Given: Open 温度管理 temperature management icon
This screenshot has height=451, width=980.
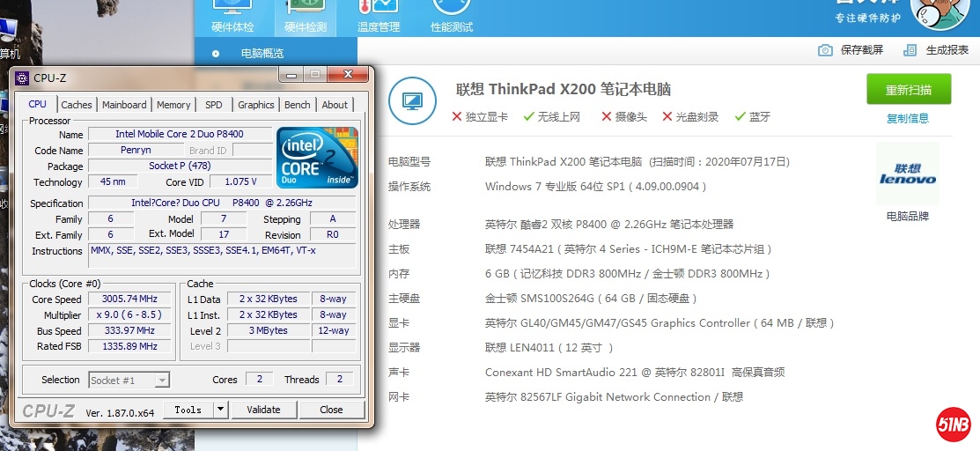Looking at the screenshot, I should [378, 10].
